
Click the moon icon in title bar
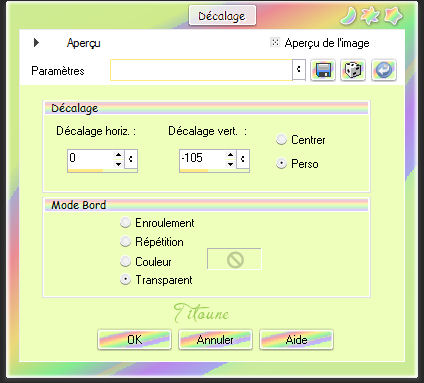348,16
